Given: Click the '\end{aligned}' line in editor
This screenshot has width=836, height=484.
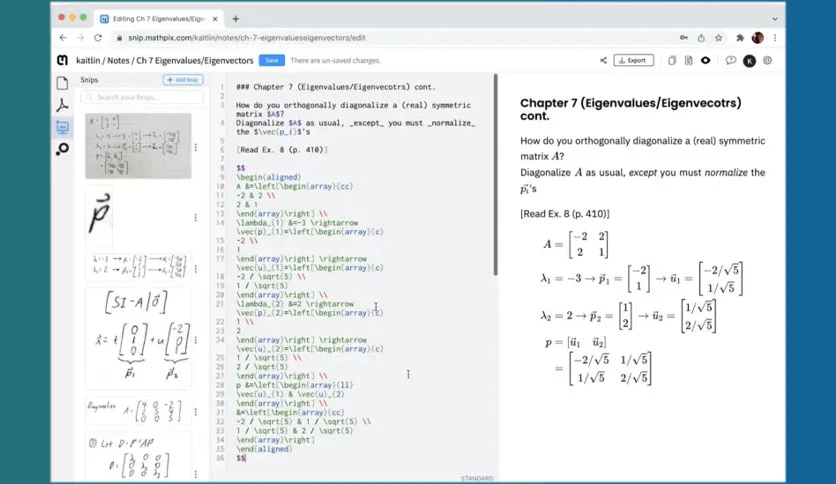Looking at the screenshot, I should coord(264,449).
